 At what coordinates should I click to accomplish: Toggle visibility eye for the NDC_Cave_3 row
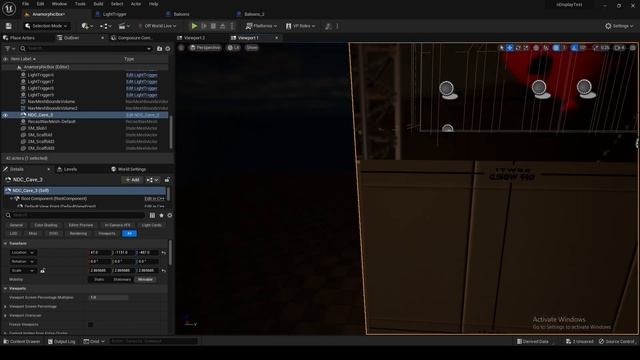tap(5, 115)
